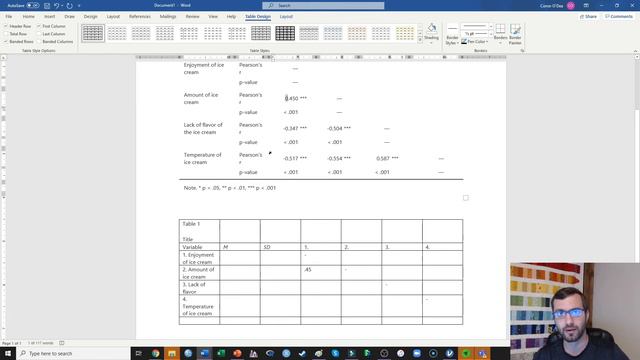This screenshot has width=640, height=360.
Task: Activate the Border Painter tool
Action: click(515, 34)
